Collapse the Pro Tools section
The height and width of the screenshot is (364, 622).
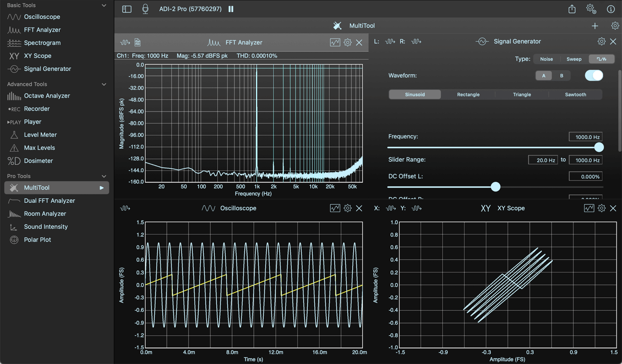click(x=104, y=176)
